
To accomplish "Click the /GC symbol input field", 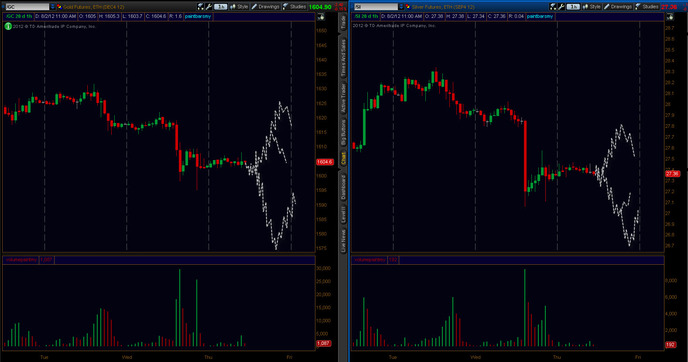I will click(27, 7).
